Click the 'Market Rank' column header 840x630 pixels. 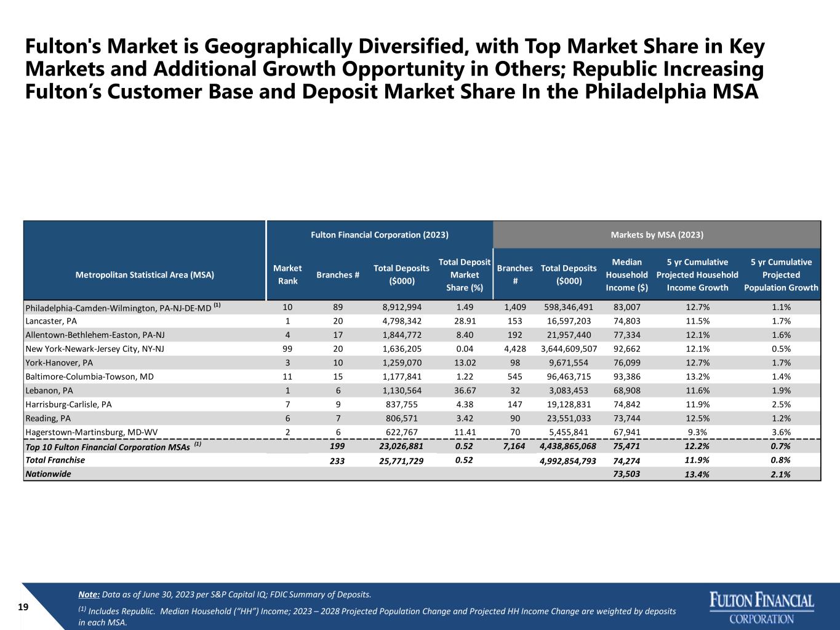tap(287, 274)
